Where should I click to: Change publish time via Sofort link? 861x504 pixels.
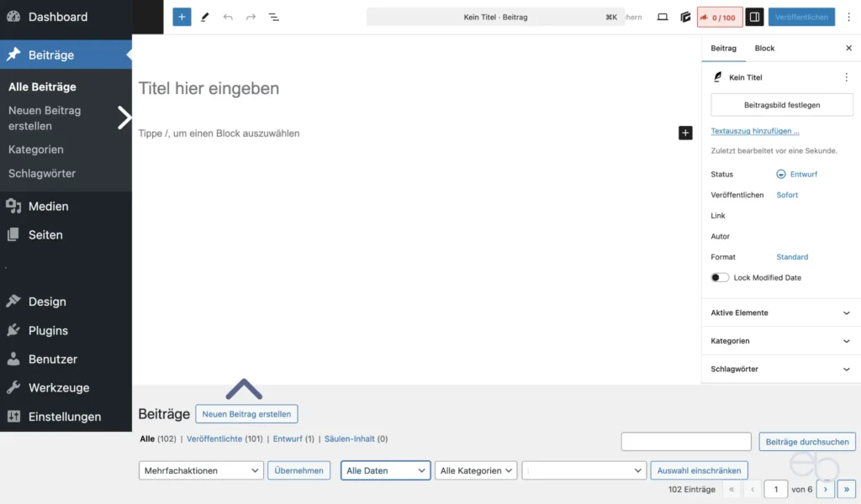(787, 195)
